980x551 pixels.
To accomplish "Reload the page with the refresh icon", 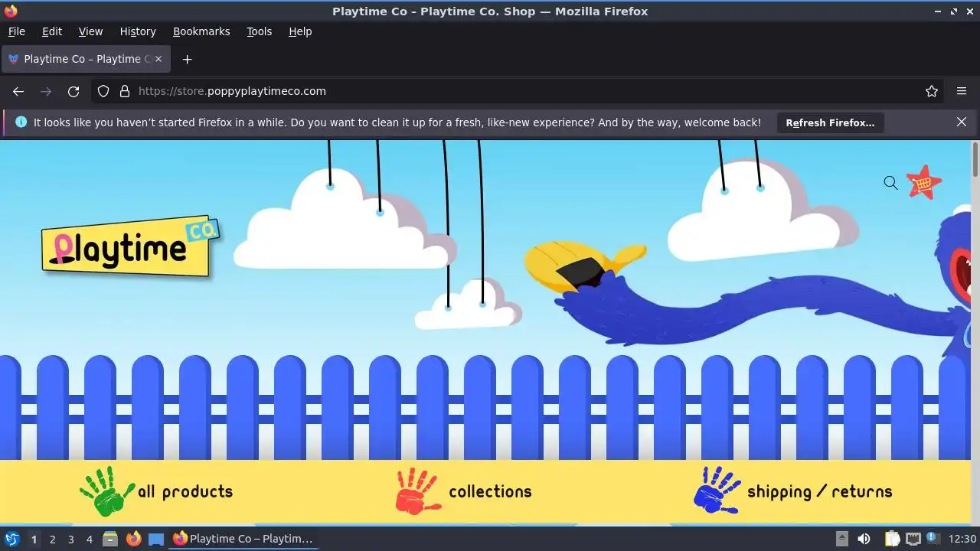I will click(x=73, y=91).
